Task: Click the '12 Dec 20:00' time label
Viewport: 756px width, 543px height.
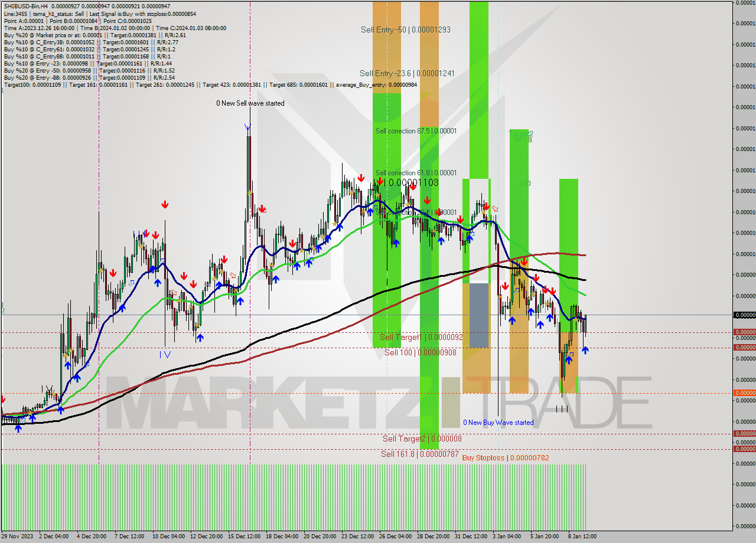Action: 206,537
